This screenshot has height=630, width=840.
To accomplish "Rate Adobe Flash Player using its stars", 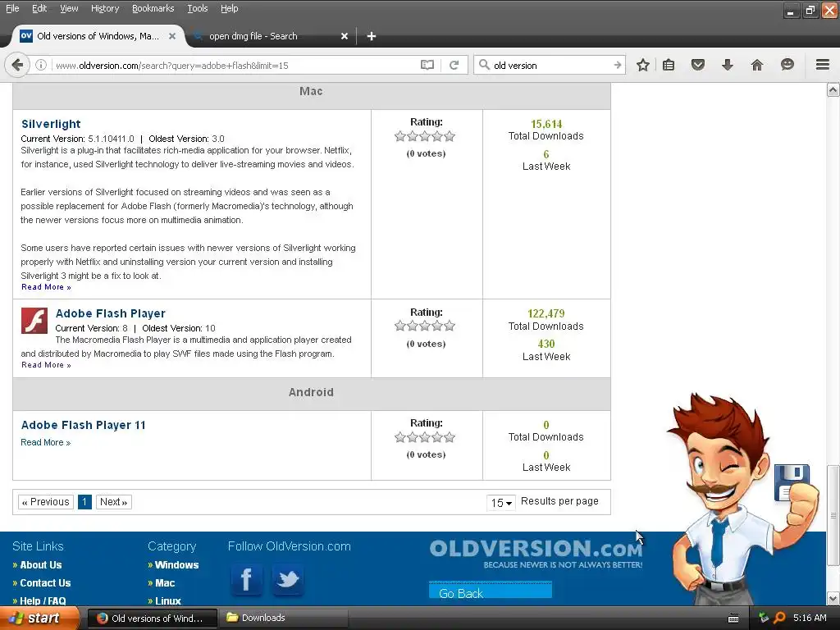I will pos(425,326).
